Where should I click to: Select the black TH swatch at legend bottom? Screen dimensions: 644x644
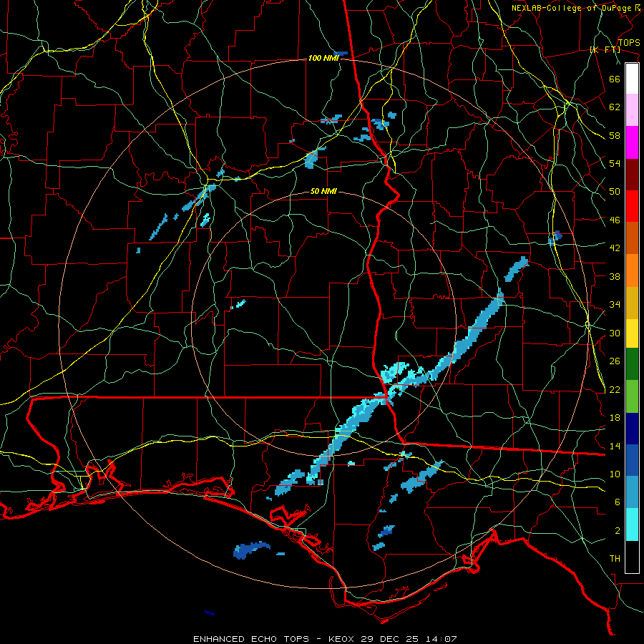(632, 557)
